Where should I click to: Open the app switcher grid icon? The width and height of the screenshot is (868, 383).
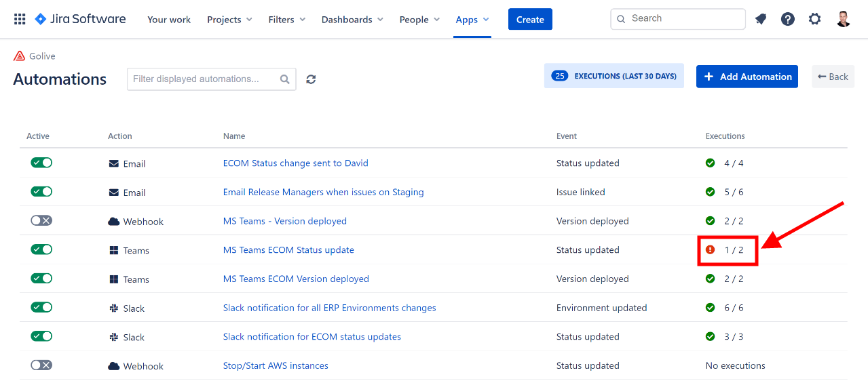tap(20, 19)
